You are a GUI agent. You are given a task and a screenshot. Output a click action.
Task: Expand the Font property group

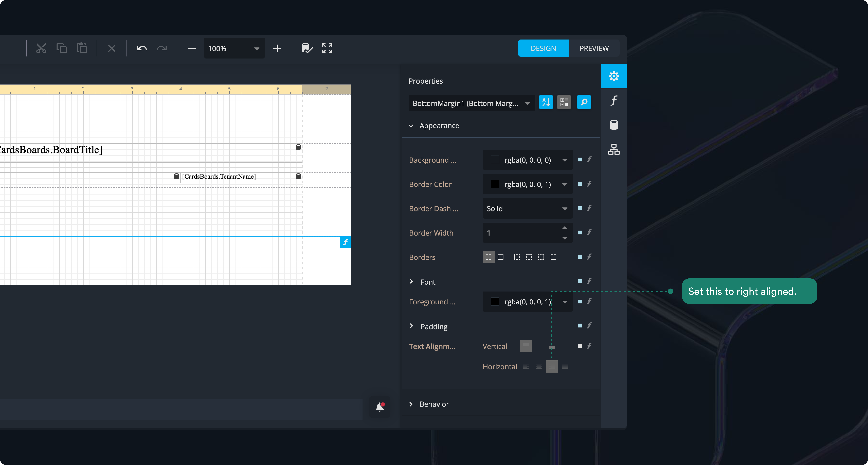(x=411, y=282)
